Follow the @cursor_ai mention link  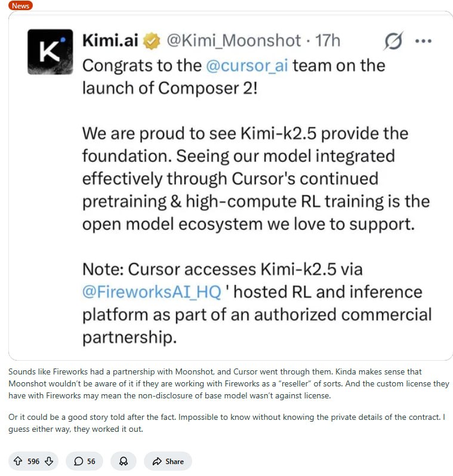click(x=246, y=65)
